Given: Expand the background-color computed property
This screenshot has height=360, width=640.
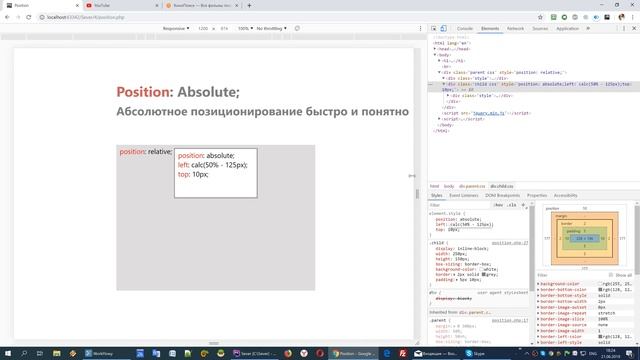Looking at the screenshot, I should coord(538,284).
